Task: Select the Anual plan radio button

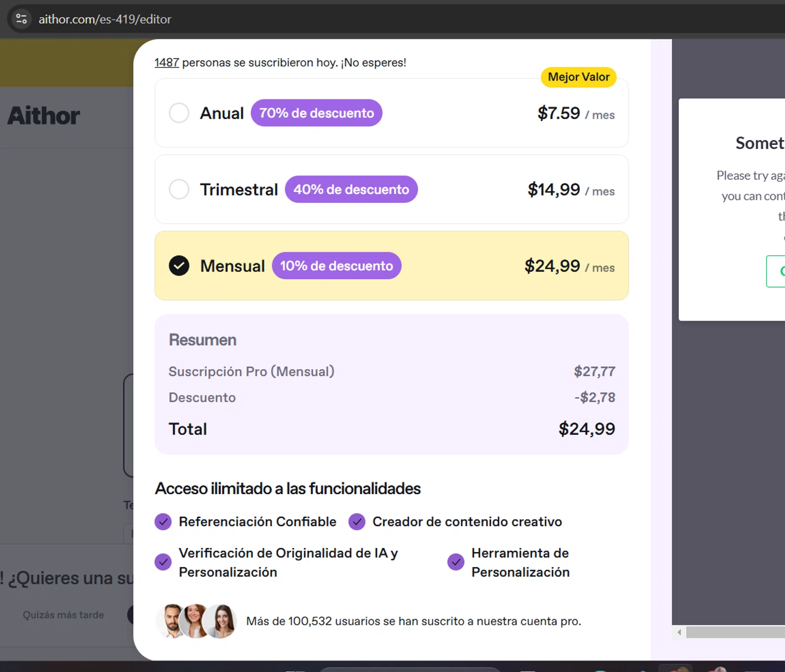Action: click(179, 113)
